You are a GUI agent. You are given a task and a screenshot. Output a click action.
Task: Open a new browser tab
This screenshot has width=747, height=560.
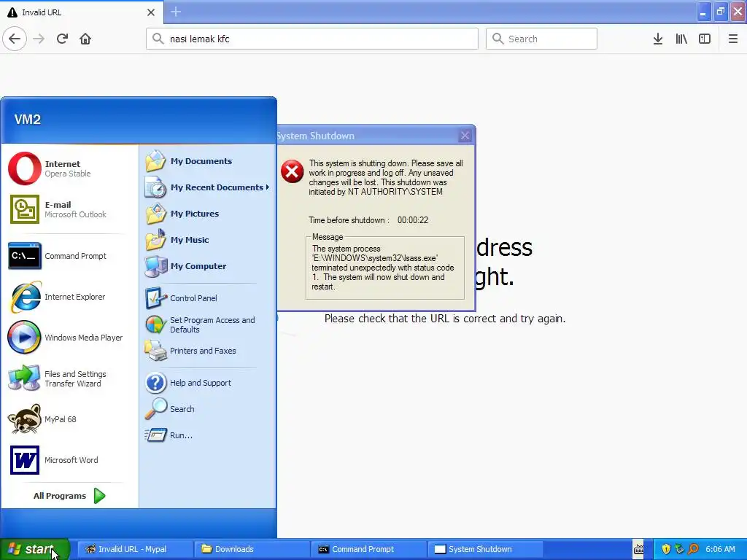pos(176,12)
